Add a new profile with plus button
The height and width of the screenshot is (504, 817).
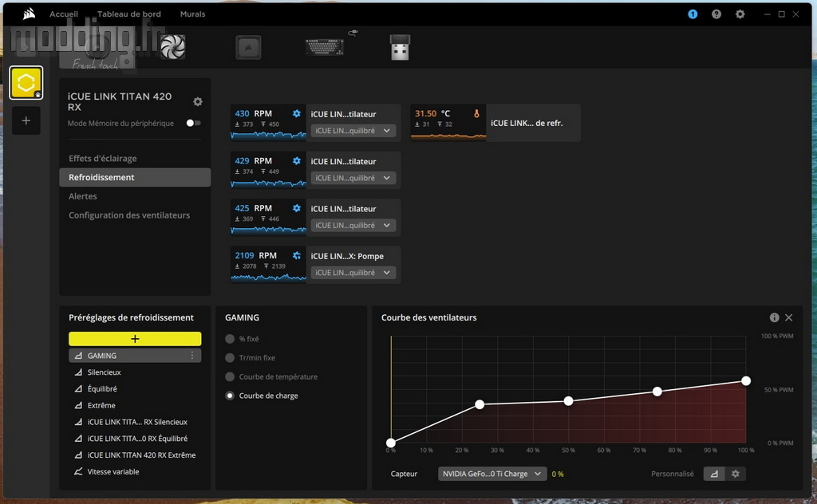pos(26,120)
